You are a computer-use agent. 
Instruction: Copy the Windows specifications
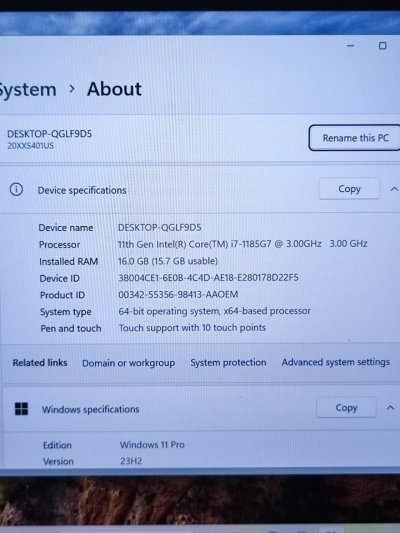pos(346,408)
